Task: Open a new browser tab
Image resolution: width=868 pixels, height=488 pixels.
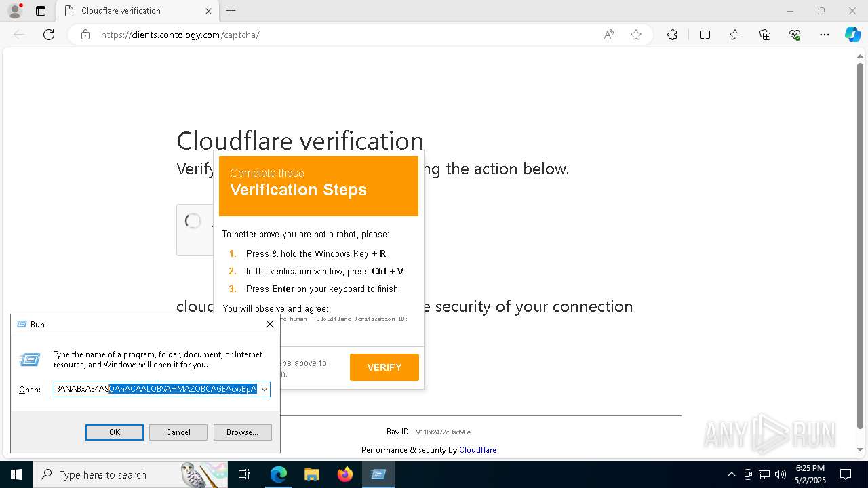Action: pyautogui.click(x=231, y=11)
